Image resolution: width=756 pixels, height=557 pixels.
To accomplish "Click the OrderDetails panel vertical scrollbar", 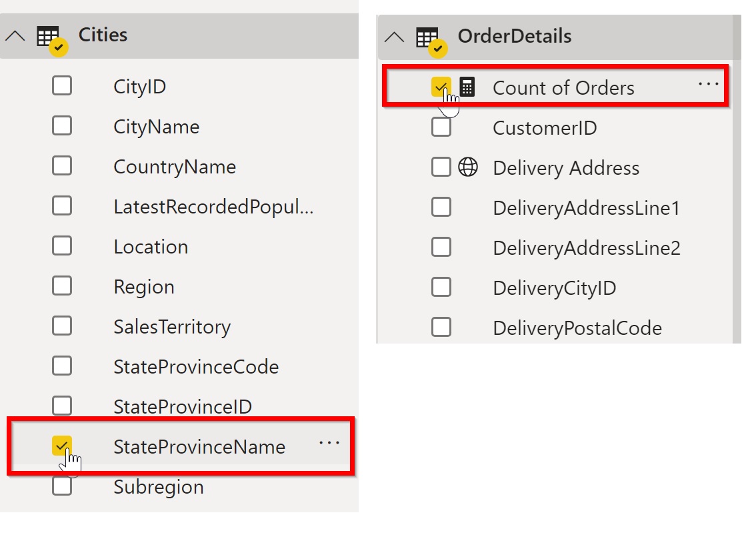I will tap(737, 200).
